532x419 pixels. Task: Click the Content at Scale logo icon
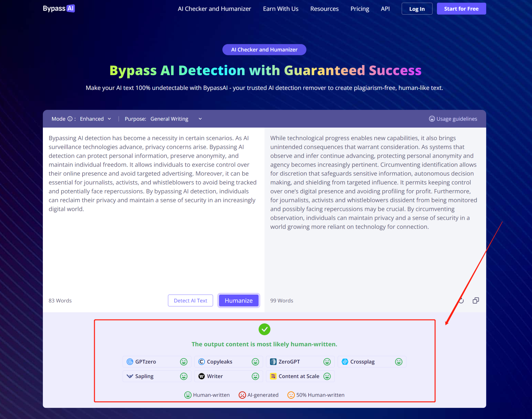[273, 376]
